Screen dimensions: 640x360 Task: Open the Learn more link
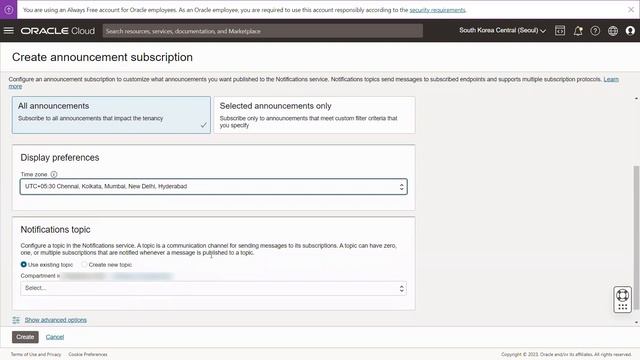click(x=611, y=79)
